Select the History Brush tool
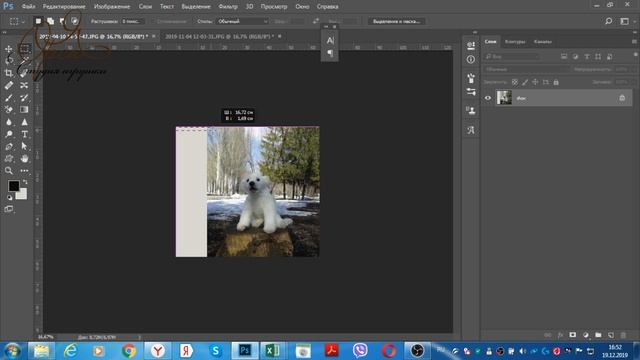Image resolution: width=640 pixels, height=360 pixels. (24, 98)
